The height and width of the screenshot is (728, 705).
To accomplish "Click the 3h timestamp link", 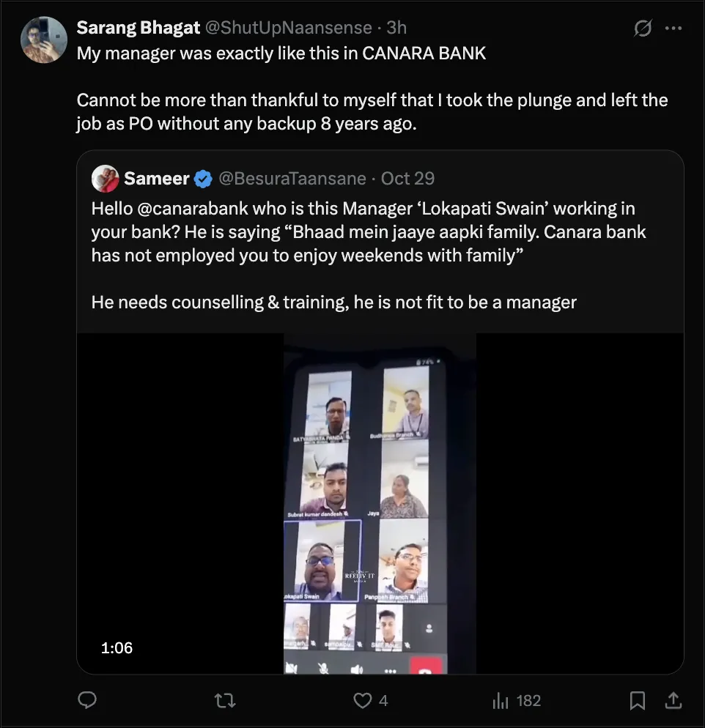I will click(x=396, y=28).
